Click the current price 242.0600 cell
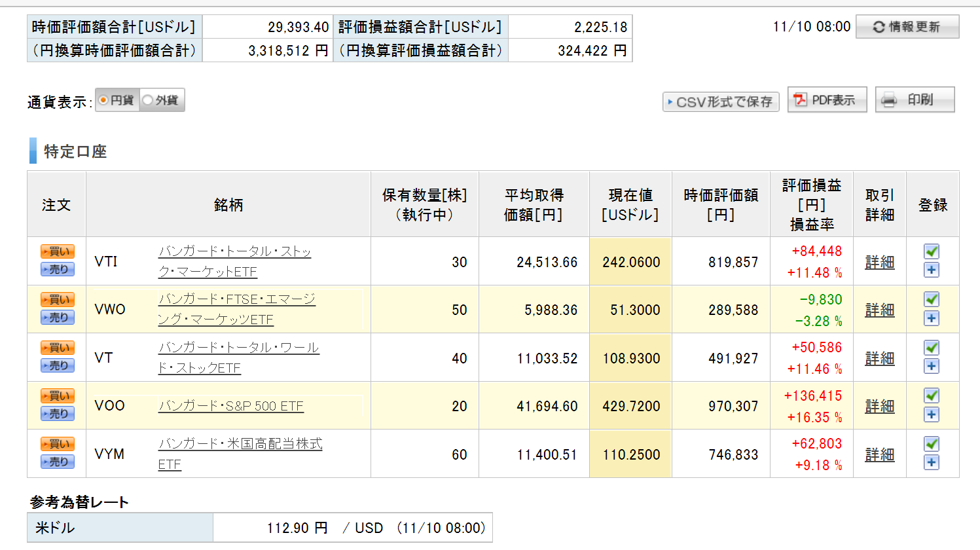 [x=631, y=262]
